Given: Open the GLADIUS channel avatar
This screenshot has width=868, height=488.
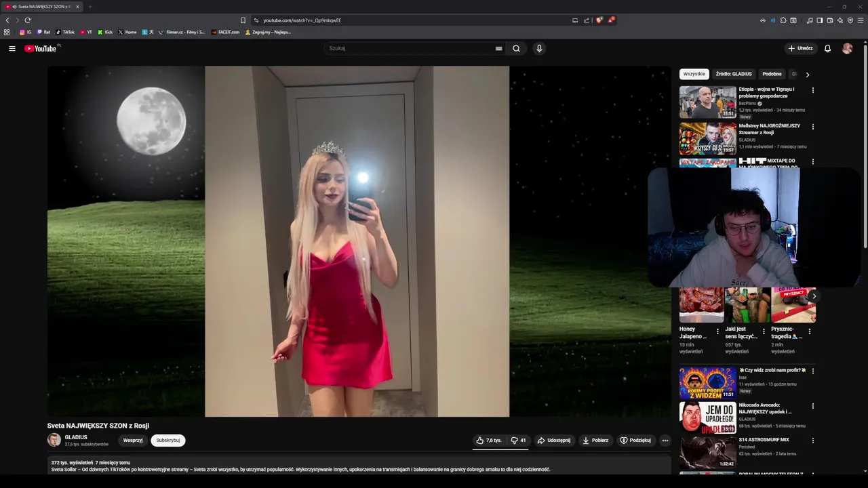Looking at the screenshot, I should pyautogui.click(x=54, y=440).
